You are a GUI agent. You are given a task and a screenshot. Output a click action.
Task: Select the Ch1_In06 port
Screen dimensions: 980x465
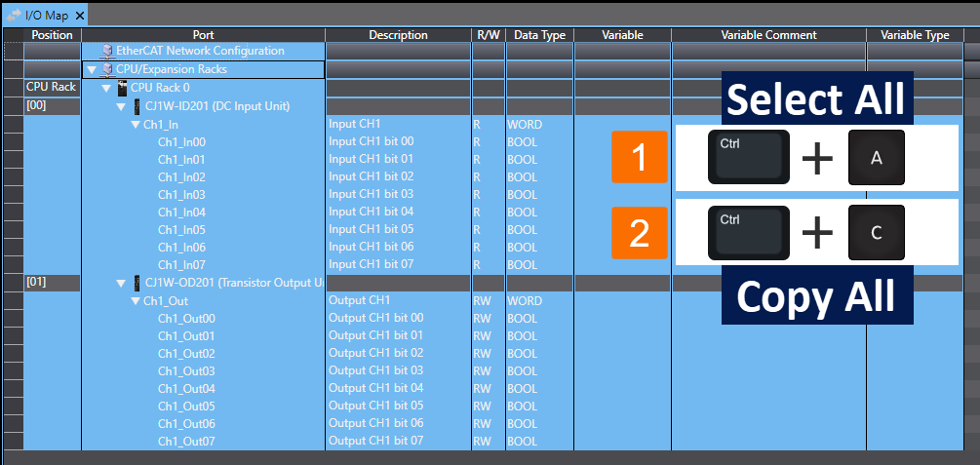click(182, 247)
